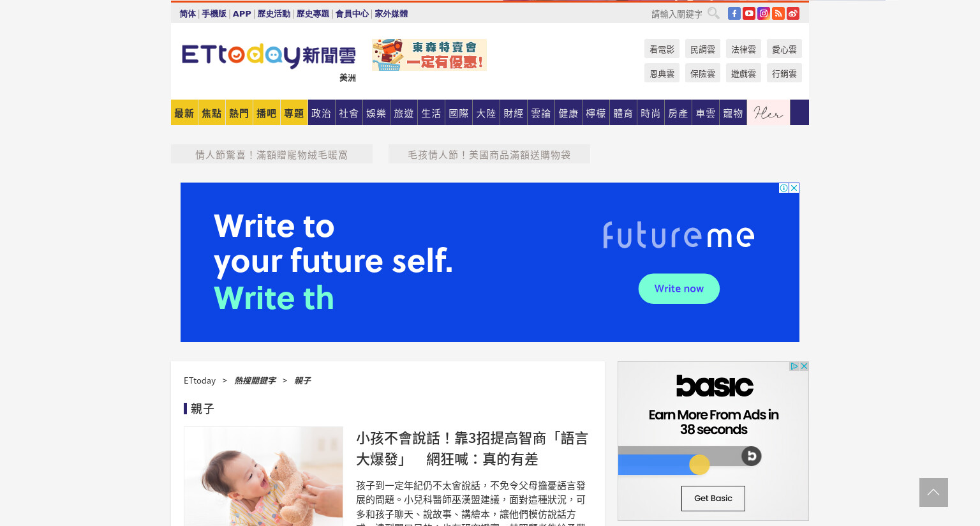Open the RSS feed icon
Screen dimensions: 980x526
[778, 13]
